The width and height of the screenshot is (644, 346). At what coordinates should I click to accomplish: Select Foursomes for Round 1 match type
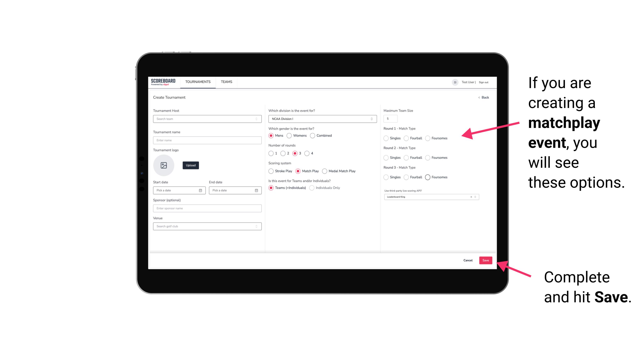pos(427,138)
